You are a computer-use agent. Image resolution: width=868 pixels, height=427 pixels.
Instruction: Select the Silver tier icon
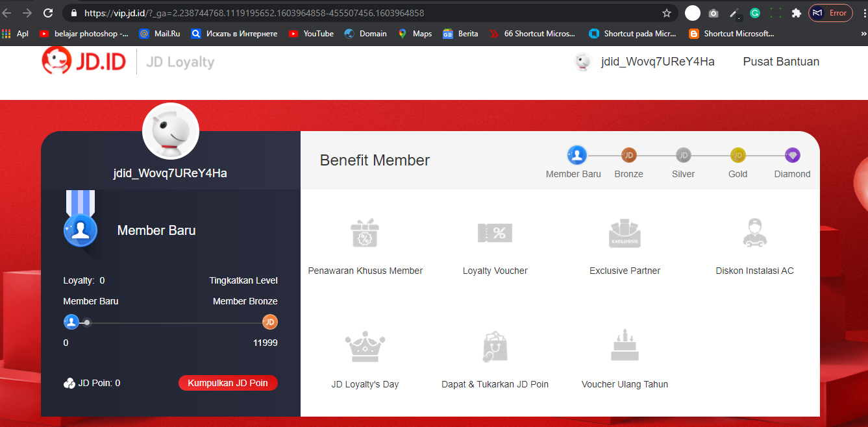(x=683, y=155)
